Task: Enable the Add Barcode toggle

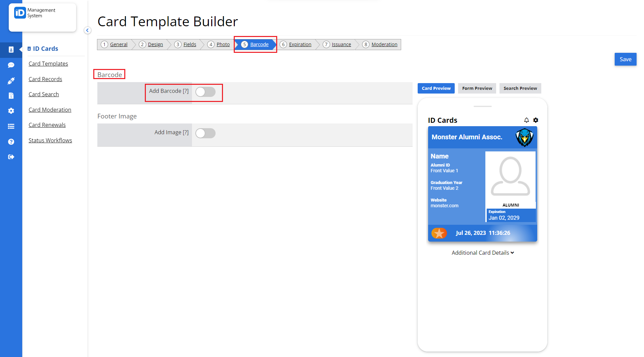Action: [x=205, y=92]
